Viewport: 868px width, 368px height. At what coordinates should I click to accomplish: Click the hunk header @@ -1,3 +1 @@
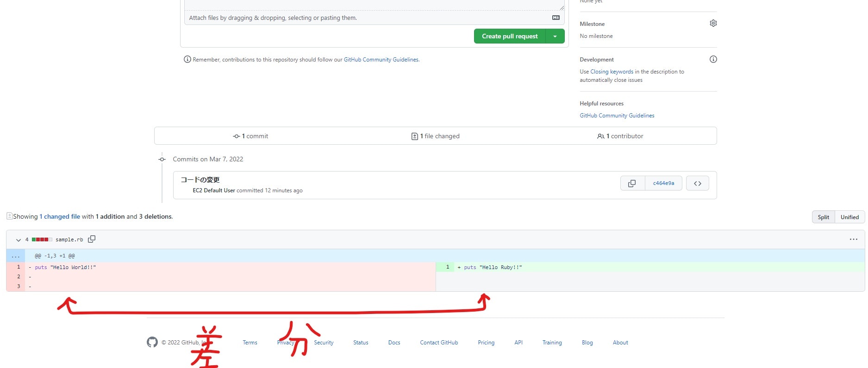55,256
